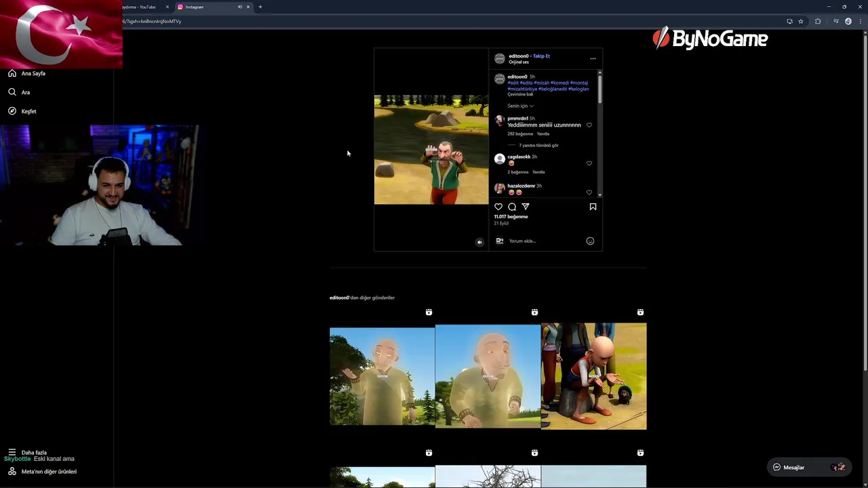Open pmmrdn1 commenter profile picture
The height and width of the screenshot is (488, 868).
coord(500,121)
